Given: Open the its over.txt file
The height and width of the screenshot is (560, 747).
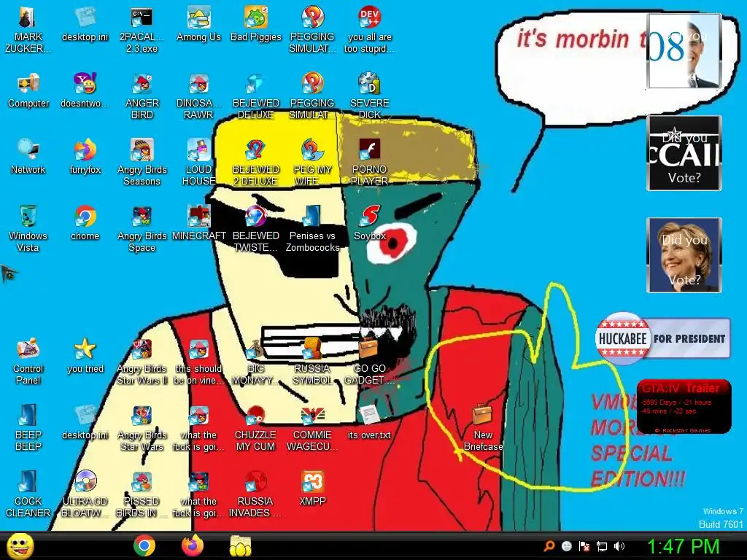Looking at the screenshot, I should [370, 422].
